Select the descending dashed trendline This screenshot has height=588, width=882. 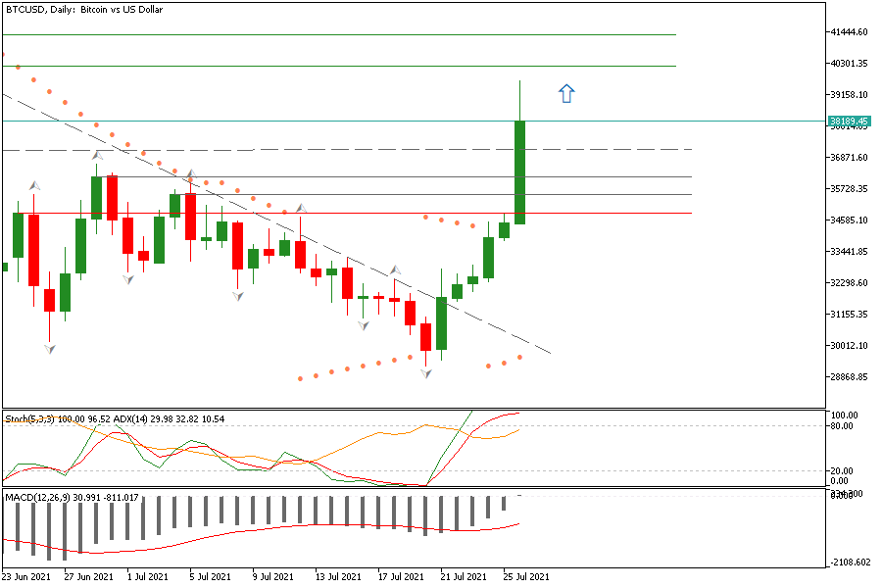276,224
